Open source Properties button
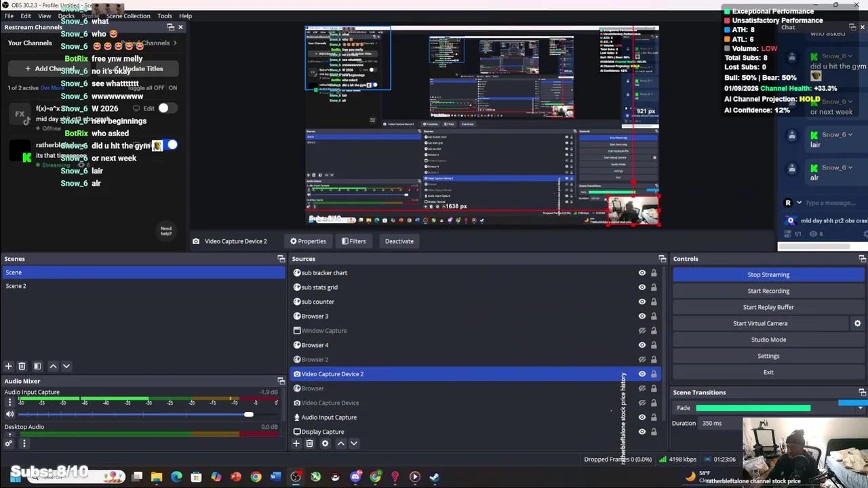The width and height of the screenshot is (868, 488). coord(308,241)
